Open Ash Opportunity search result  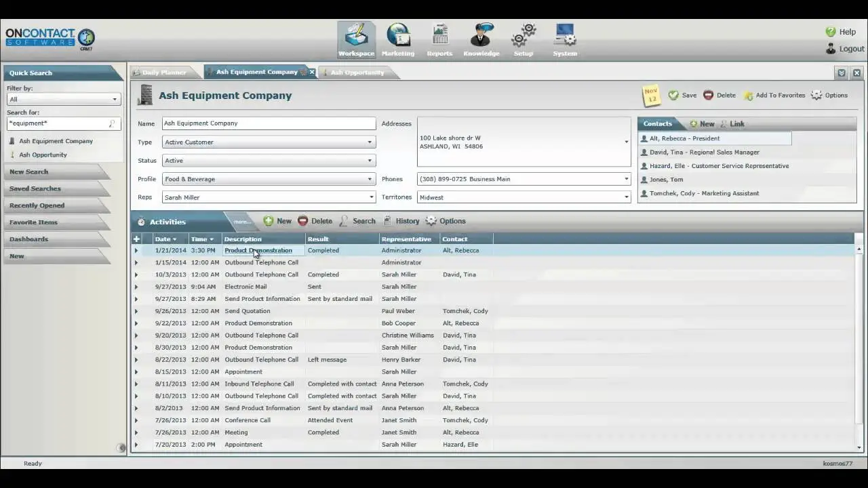coord(43,155)
